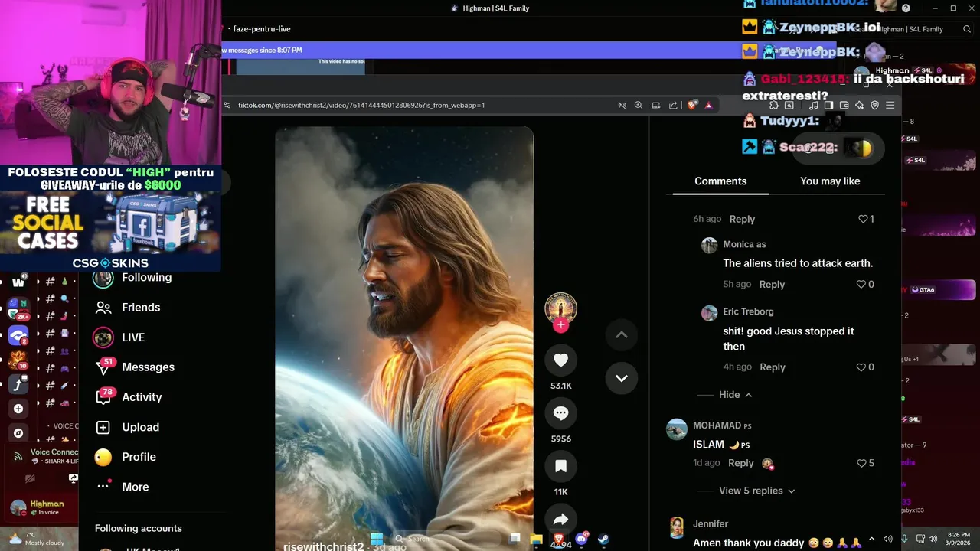Open Friends in TikTok sidebar
This screenshot has height=551, width=980.
(128, 308)
